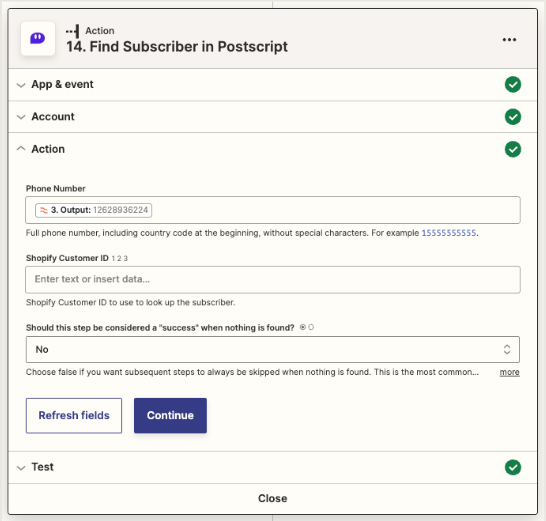Click the Phone Number field
The image size is (546, 521).
point(273,210)
